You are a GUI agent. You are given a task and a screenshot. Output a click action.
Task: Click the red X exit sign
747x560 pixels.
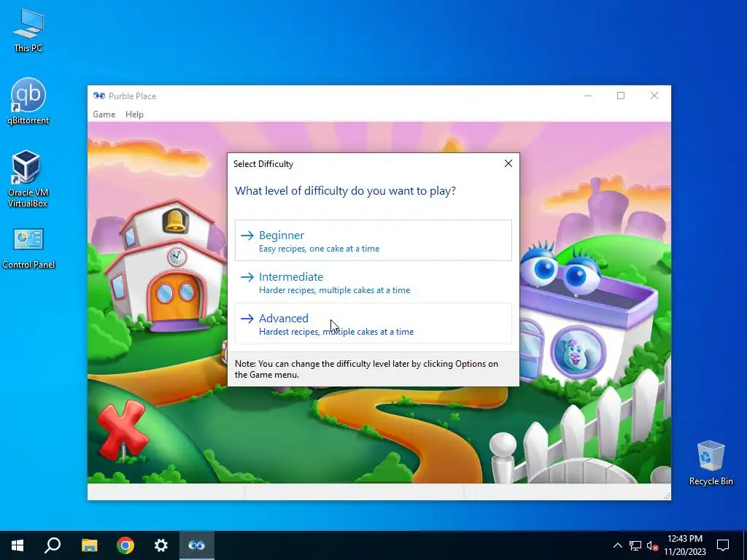tap(123, 429)
